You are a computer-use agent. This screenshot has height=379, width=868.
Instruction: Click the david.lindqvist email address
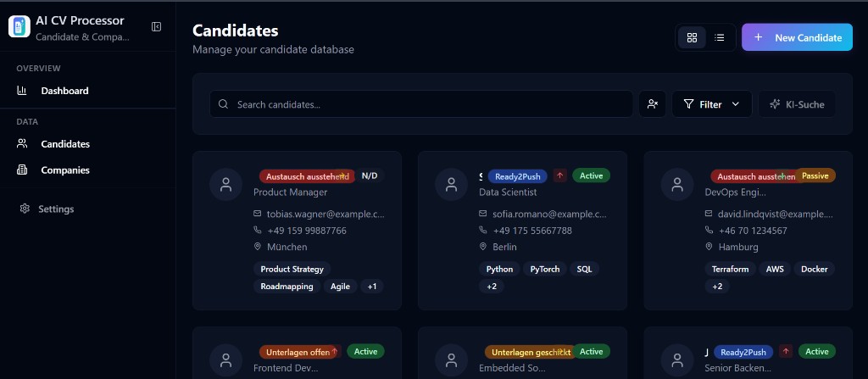point(776,214)
